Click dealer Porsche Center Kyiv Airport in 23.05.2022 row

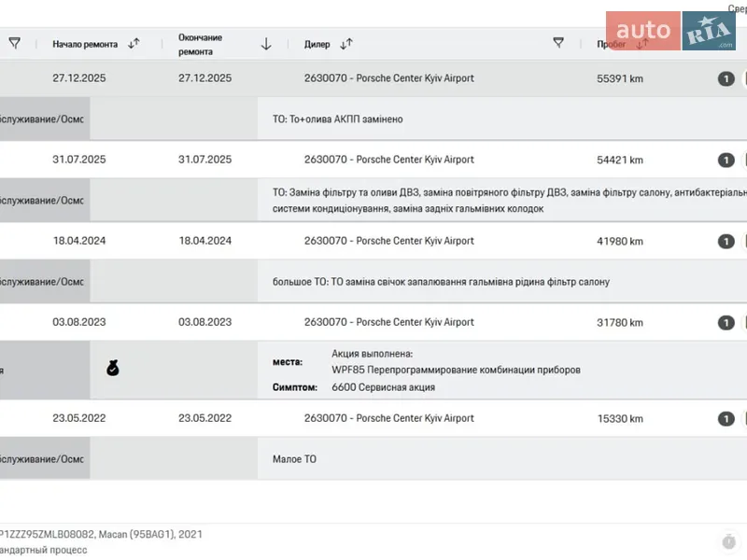pyautogui.click(x=388, y=418)
